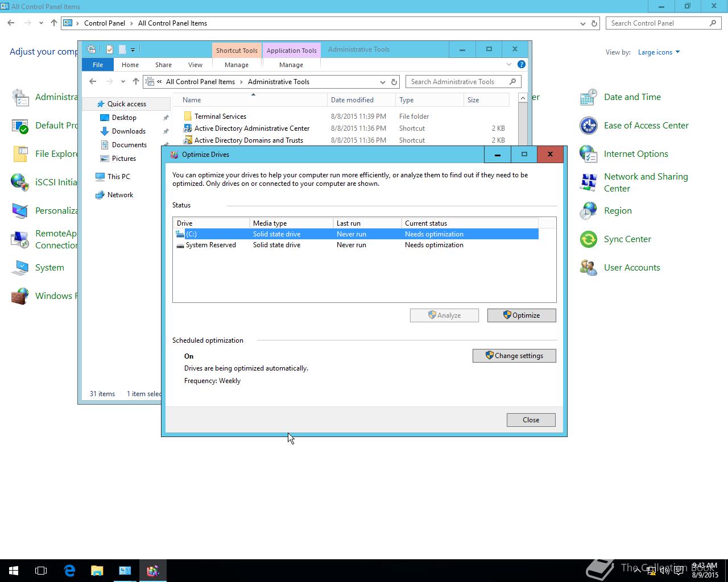Sort files by Size column
The height and width of the screenshot is (582, 728).
[x=486, y=100]
